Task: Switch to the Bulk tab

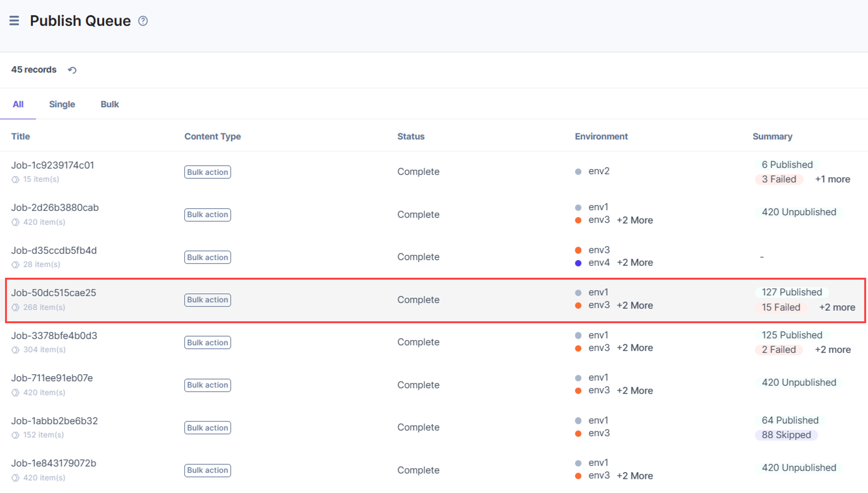Action: [x=110, y=104]
